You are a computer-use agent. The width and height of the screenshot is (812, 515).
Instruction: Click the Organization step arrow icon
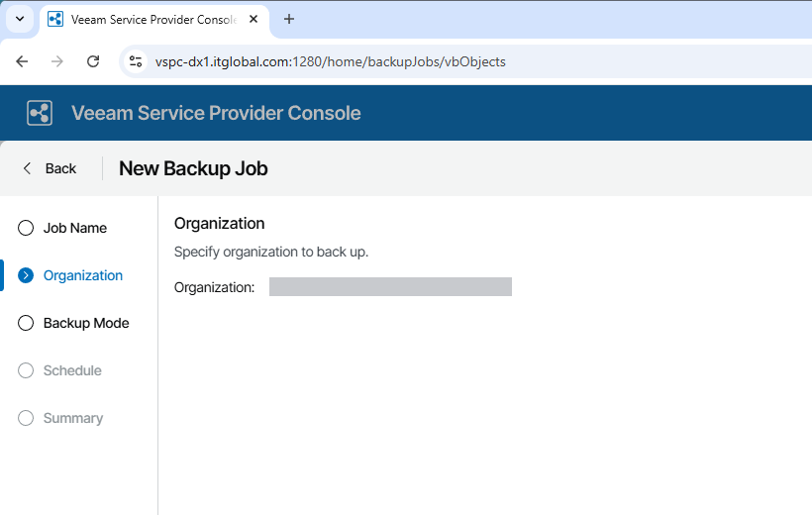(26, 275)
